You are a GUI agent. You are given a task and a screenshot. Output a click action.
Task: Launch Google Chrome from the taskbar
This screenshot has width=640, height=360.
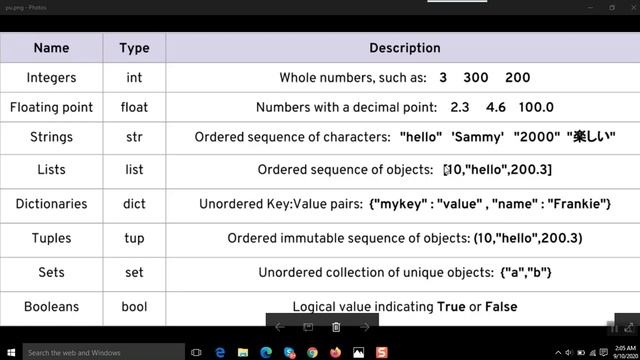tap(312, 352)
